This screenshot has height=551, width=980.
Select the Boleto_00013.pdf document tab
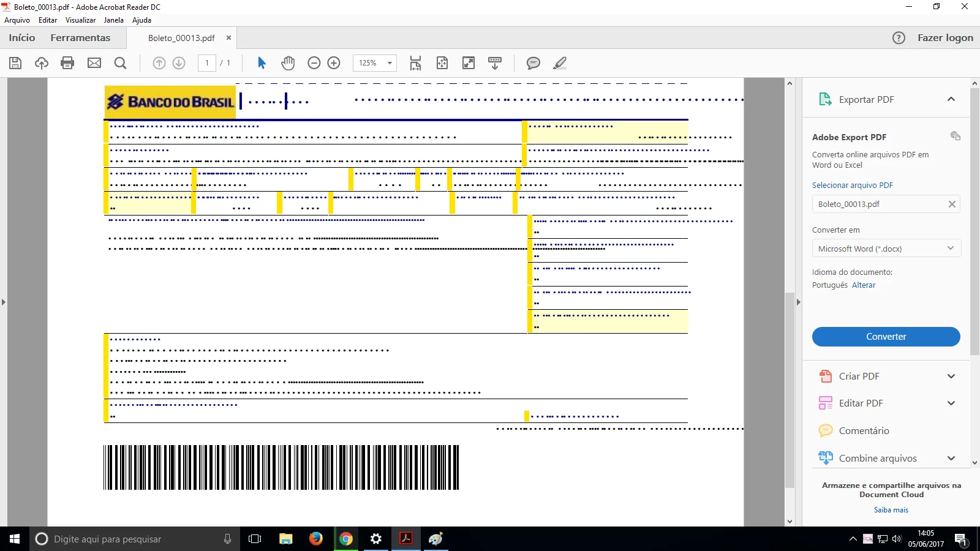(181, 38)
